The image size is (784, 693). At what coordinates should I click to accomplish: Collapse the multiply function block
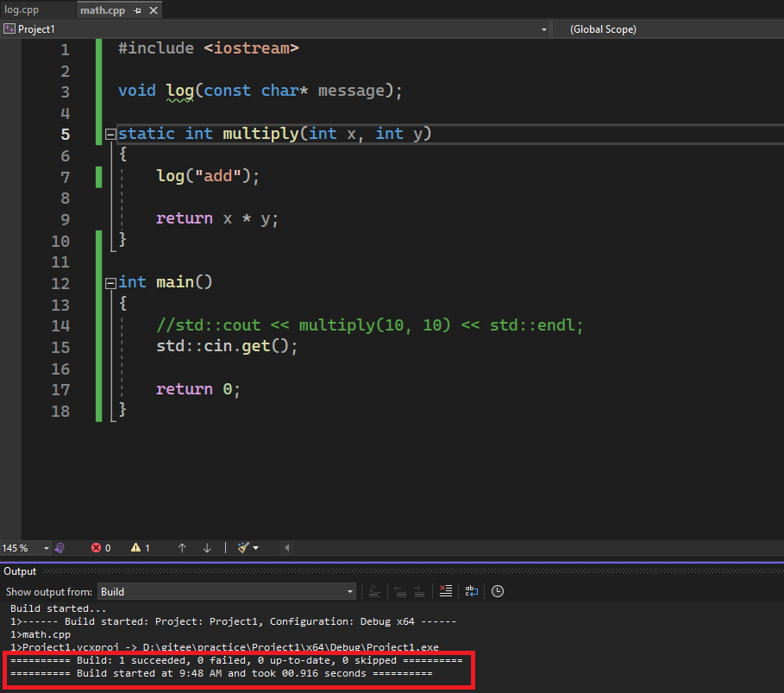[x=110, y=134]
